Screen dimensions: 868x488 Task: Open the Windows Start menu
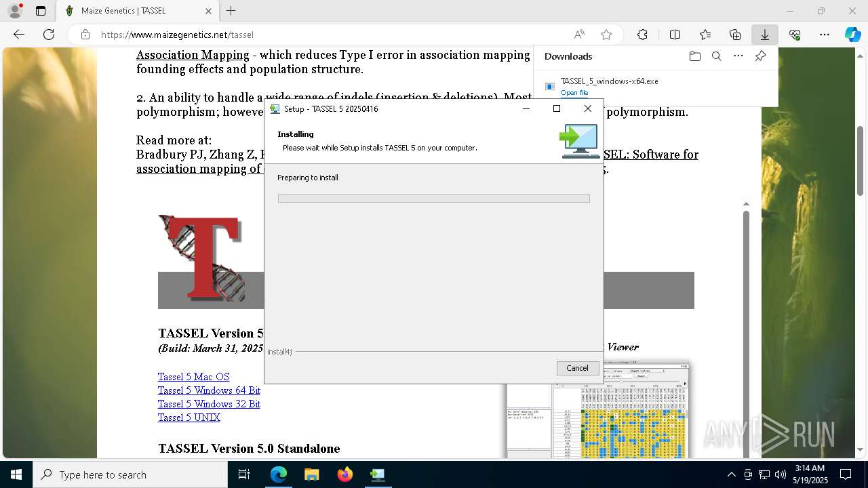click(16, 474)
